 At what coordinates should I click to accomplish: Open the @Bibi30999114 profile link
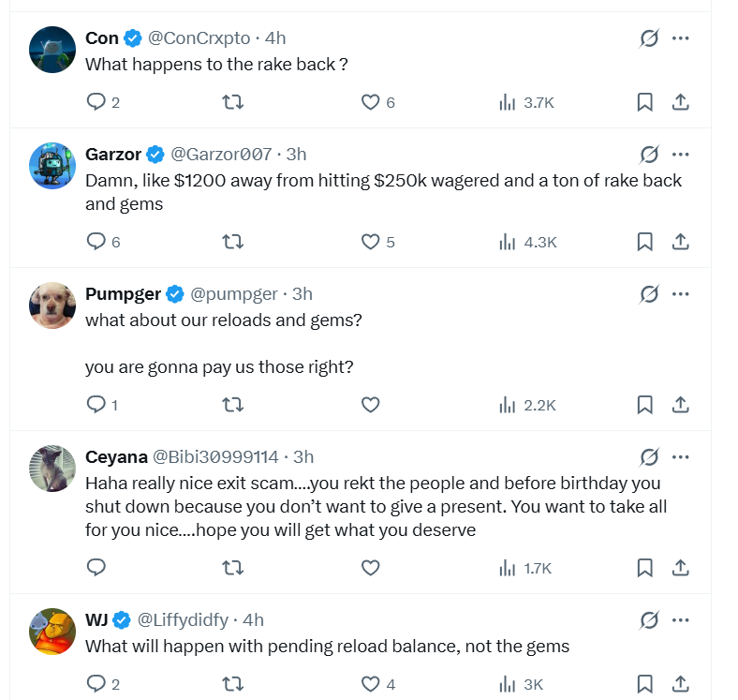(215, 457)
